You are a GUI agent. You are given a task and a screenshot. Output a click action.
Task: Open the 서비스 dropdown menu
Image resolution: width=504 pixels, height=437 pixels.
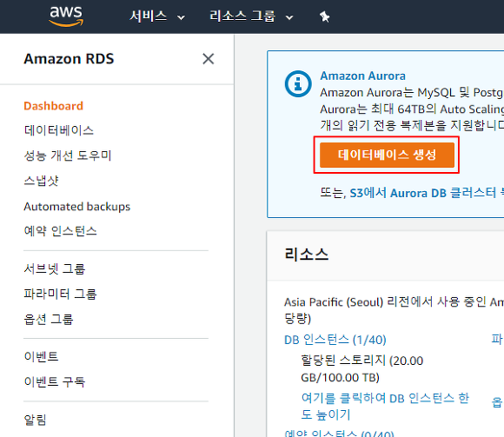point(157,17)
